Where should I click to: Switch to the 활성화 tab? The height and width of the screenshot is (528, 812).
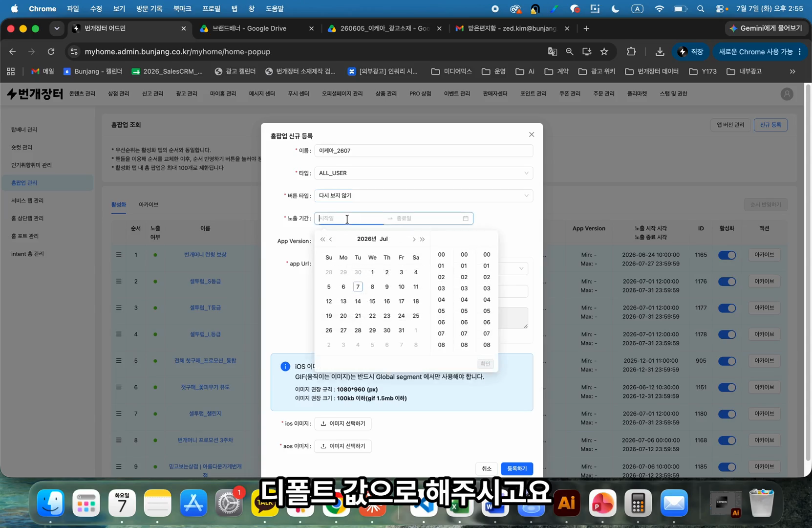click(x=118, y=204)
